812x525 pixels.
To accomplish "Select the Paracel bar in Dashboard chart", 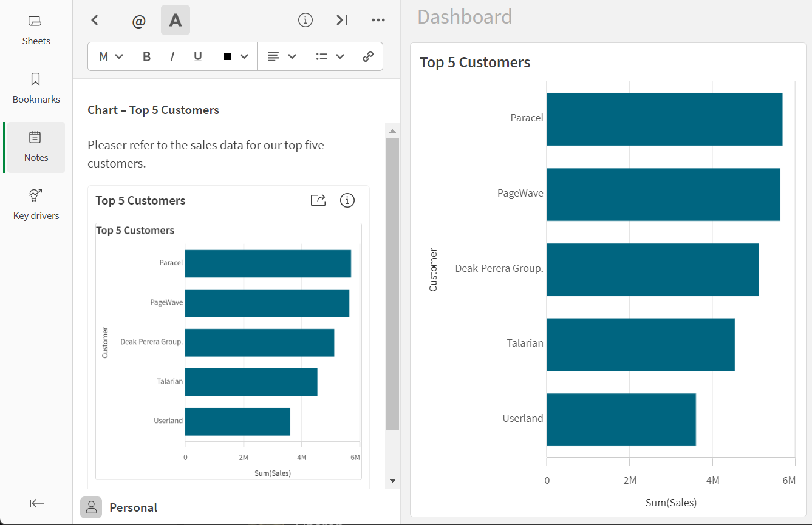I will tap(664, 120).
